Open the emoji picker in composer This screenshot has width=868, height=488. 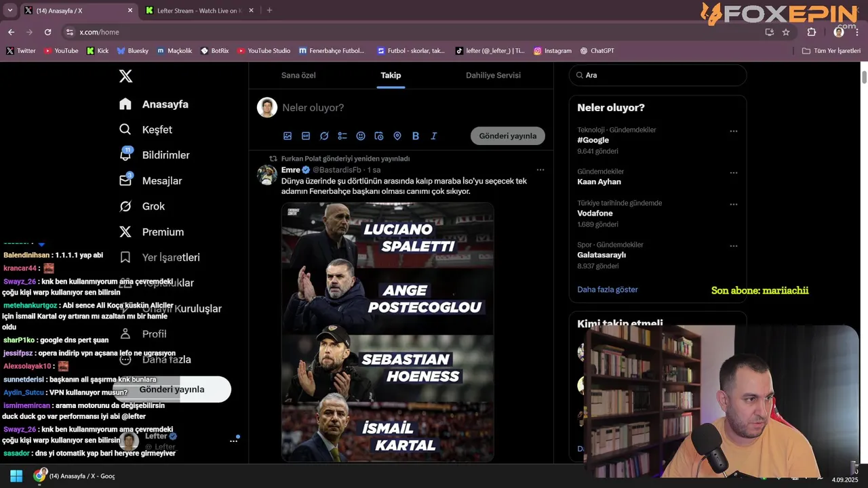tap(361, 136)
